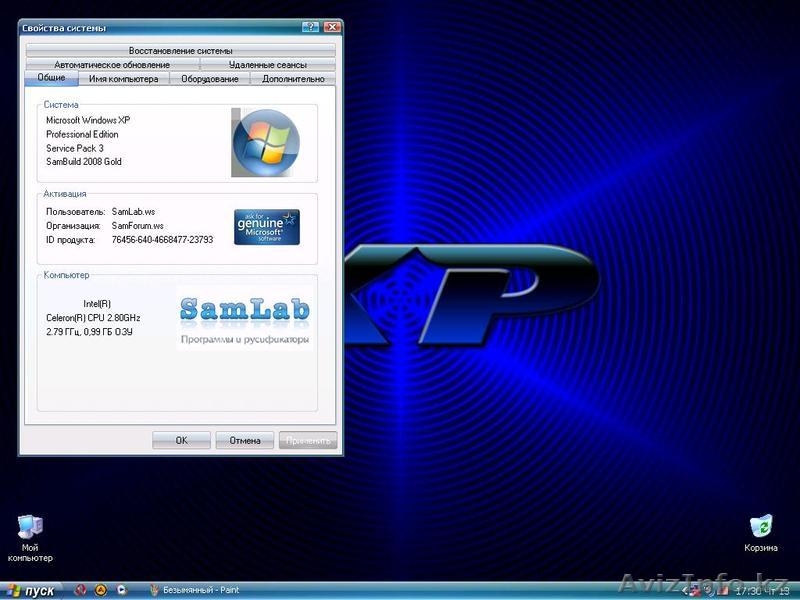Click the Genuine Microsoft software badge

(x=266, y=227)
